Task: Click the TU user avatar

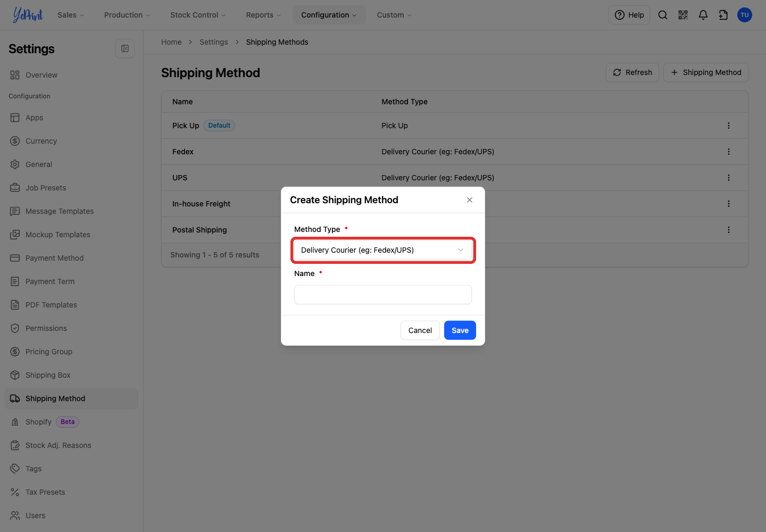Action: (745, 15)
